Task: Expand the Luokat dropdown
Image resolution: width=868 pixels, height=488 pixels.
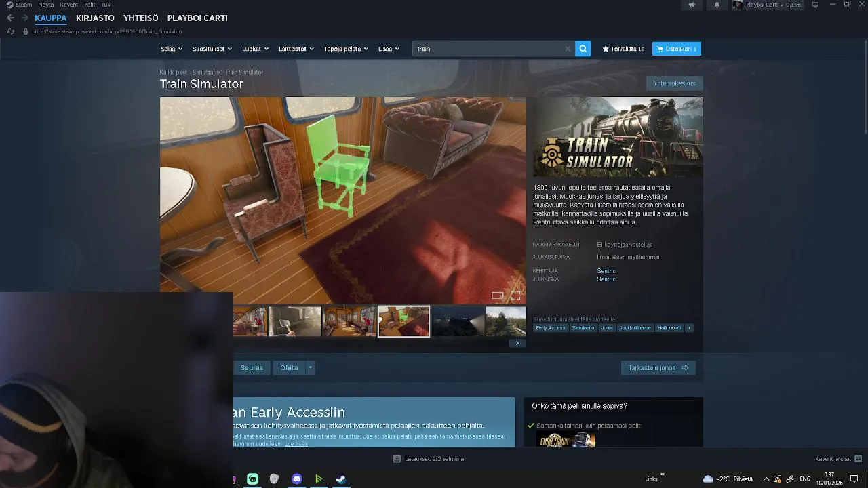Action: pyautogui.click(x=255, y=49)
